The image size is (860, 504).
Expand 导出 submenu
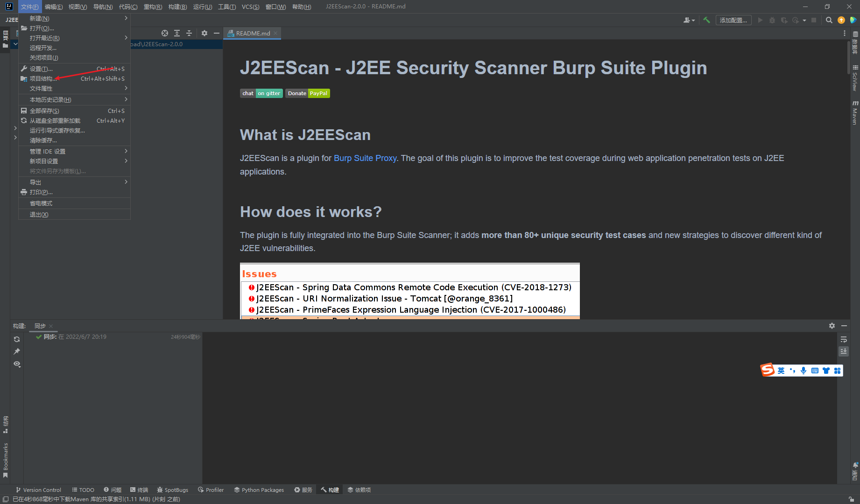(x=74, y=182)
